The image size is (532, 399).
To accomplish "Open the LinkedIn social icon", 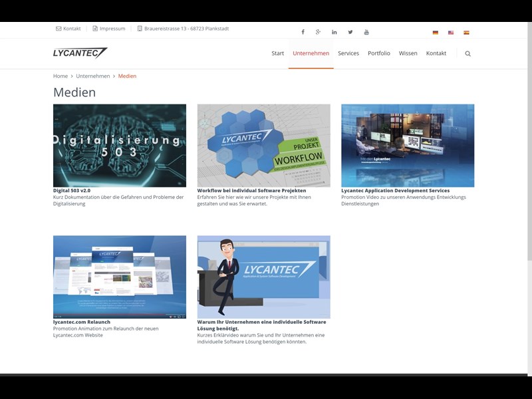I will pos(334,32).
